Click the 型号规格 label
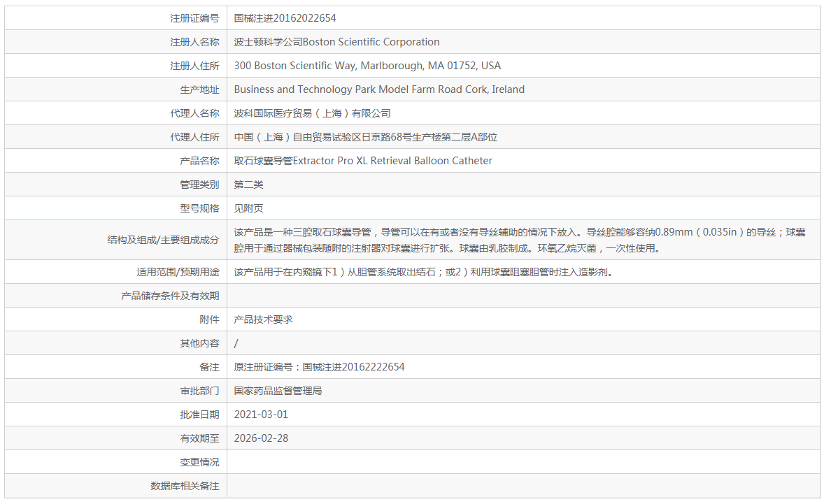The height and width of the screenshot is (504, 824). (x=199, y=208)
